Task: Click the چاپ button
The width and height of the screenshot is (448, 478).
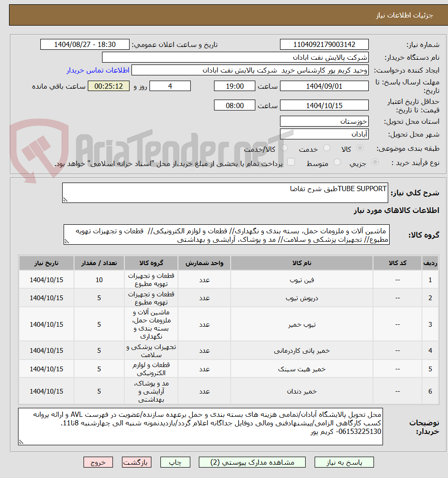Action: (x=175, y=462)
